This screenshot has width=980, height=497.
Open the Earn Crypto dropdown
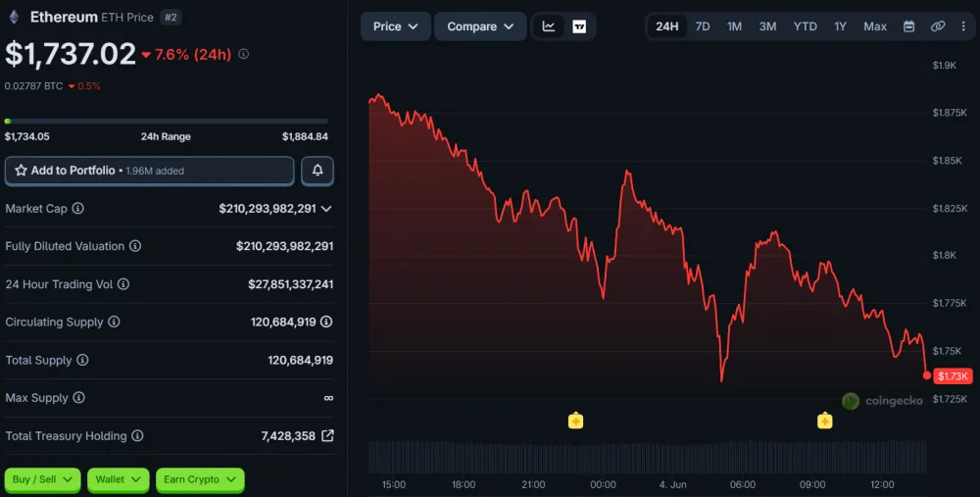click(x=200, y=479)
